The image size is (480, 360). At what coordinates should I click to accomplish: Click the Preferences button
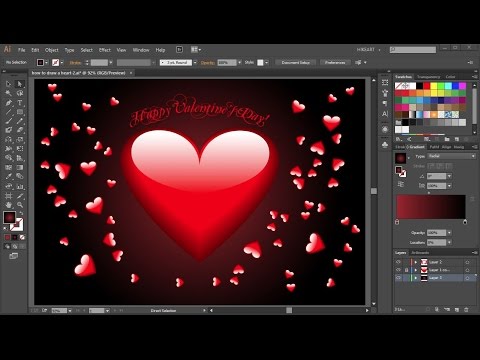[x=335, y=62]
